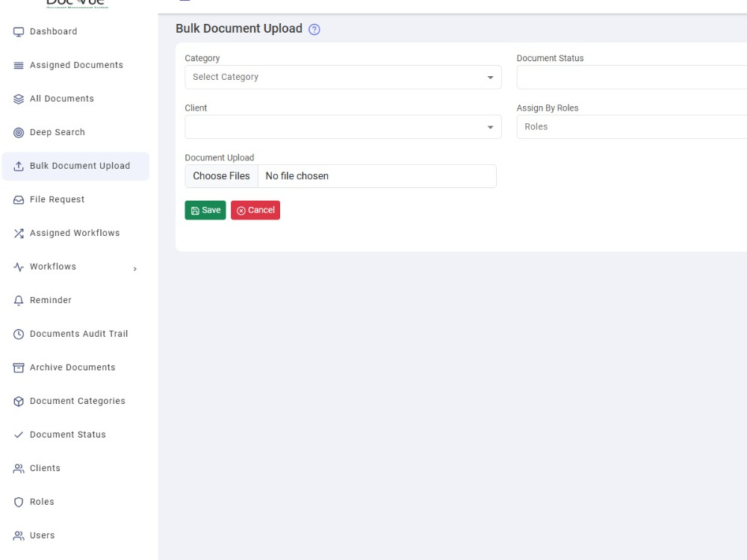Click the Archive Documents box icon
This screenshot has height=560, width=747.
19,367
